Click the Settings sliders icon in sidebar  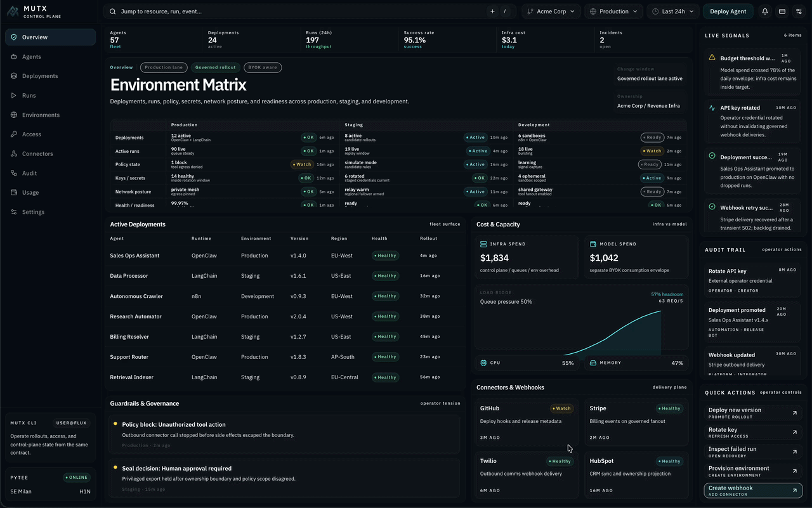pyautogui.click(x=14, y=212)
